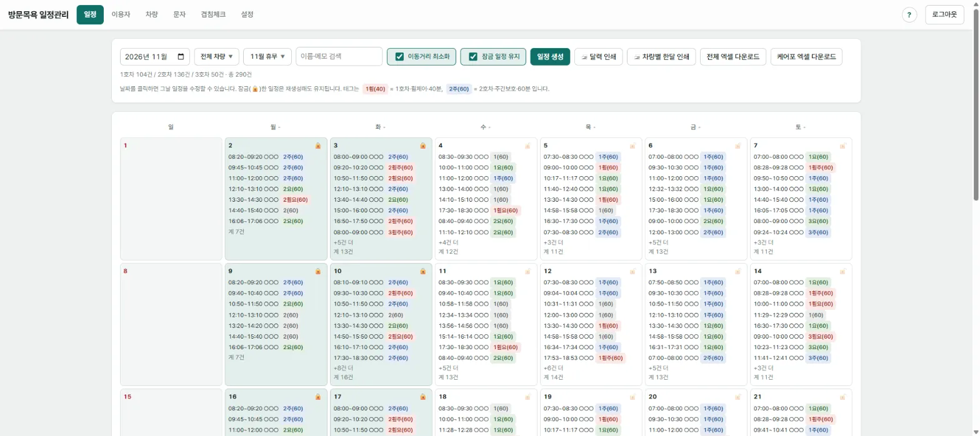This screenshot has height=436, width=980.
Task: Select the 10:17~11:17 entry on day 5
Action: tap(582, 178)
